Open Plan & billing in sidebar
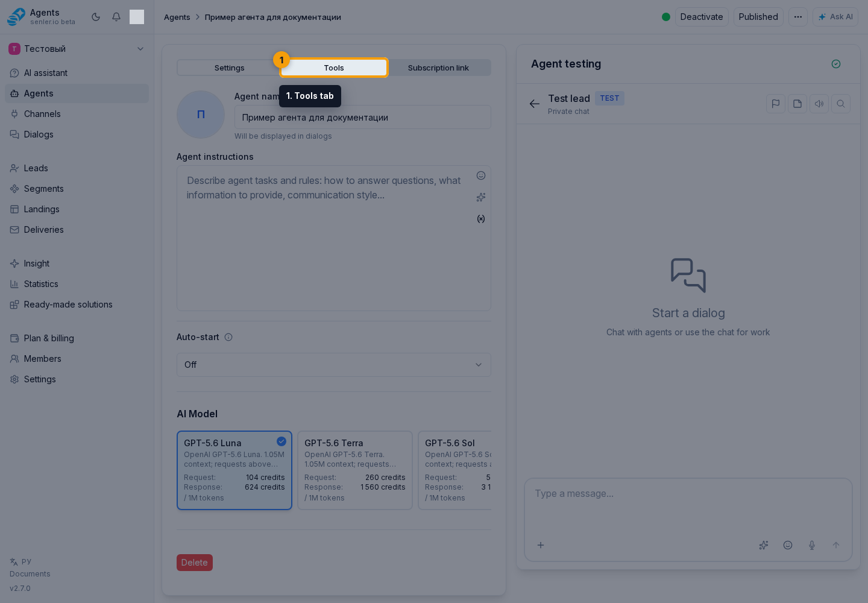Screen dimensions: 868x603 (77, 338)
